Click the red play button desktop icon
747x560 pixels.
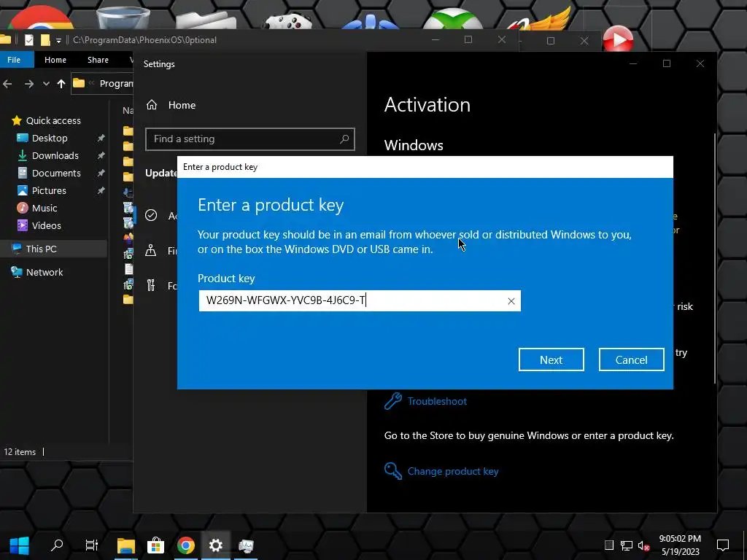coord(618,39)
